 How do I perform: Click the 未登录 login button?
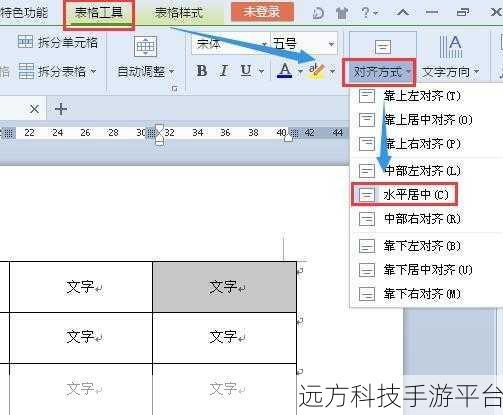point(262,12)
